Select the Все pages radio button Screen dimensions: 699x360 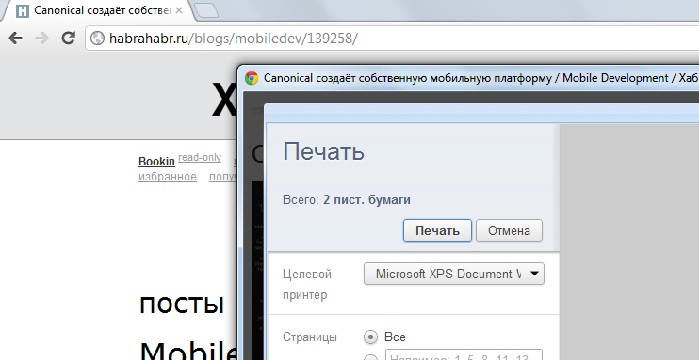pos(370,337)
